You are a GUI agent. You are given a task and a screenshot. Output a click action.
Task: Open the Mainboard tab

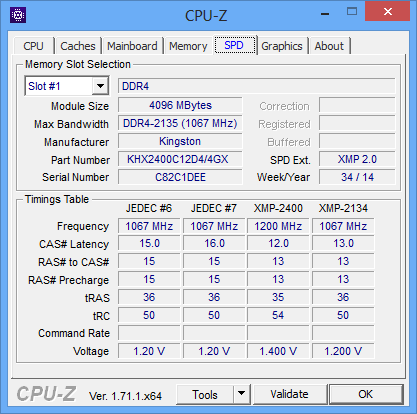[x=132, y=46]
